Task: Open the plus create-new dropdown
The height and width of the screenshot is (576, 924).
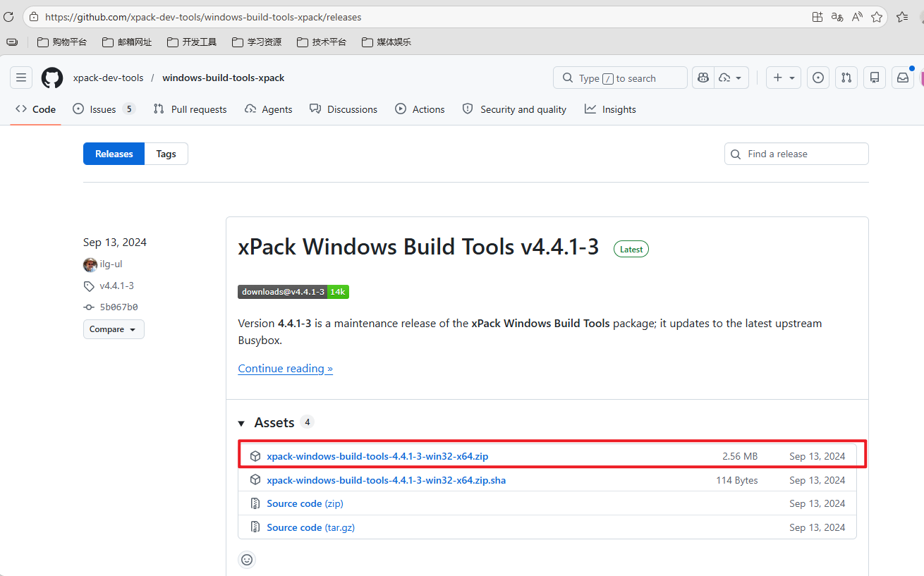Action: tap(784, 78)
